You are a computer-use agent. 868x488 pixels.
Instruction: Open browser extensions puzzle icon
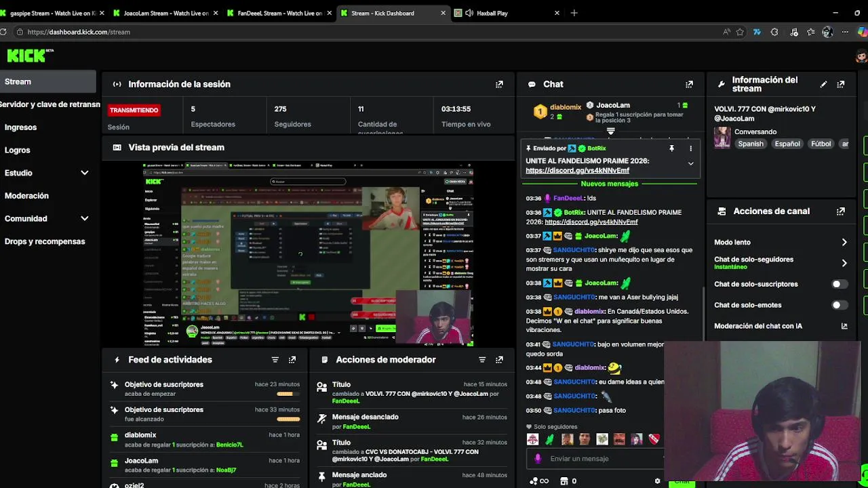[774, 32]
